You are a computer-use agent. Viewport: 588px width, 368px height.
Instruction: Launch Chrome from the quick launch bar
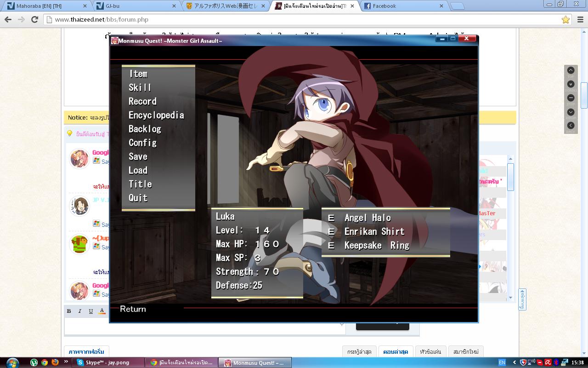(x=45, y=362)
